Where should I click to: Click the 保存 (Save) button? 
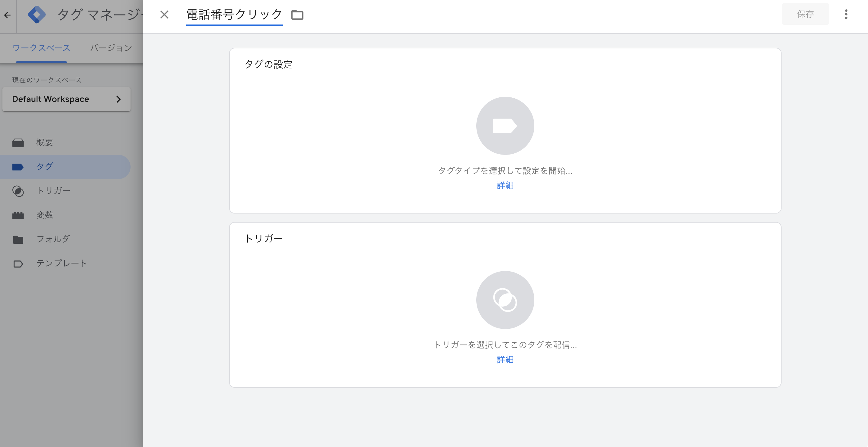point(805,14)
